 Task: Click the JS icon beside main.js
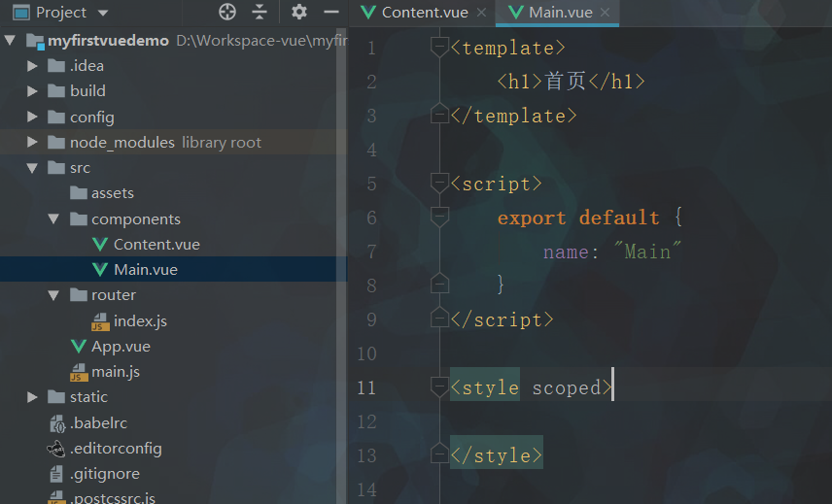pos(79,372)
